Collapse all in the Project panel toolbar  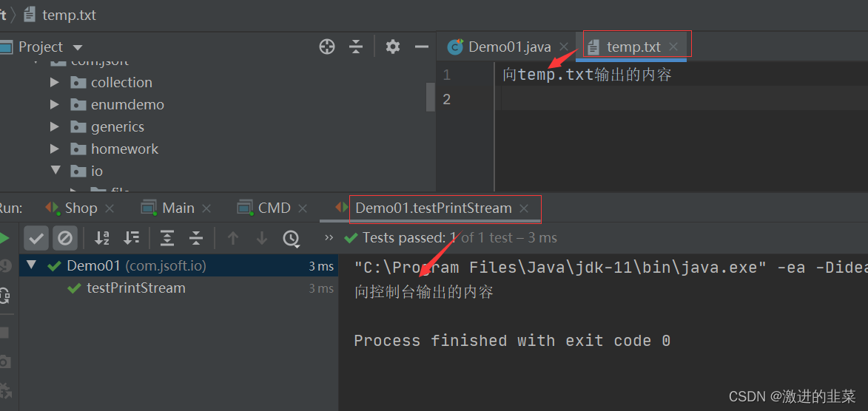pyautogui.click(x=356, y=47)
